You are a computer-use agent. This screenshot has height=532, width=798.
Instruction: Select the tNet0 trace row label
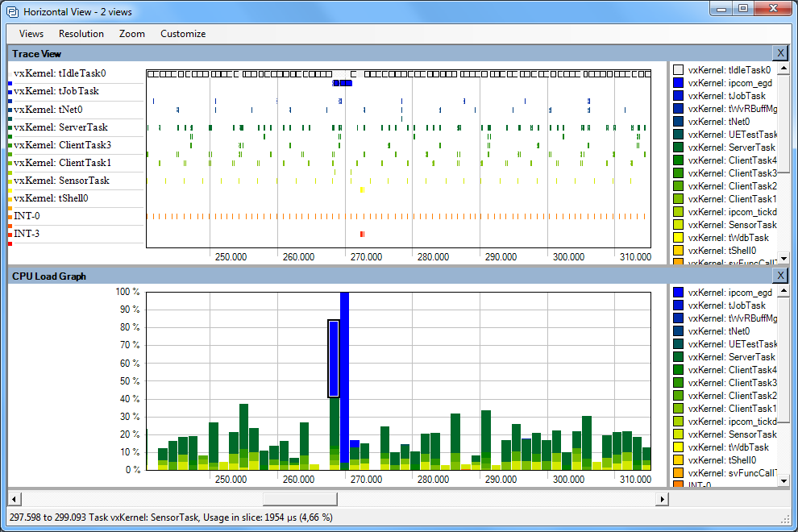point(48,110)
